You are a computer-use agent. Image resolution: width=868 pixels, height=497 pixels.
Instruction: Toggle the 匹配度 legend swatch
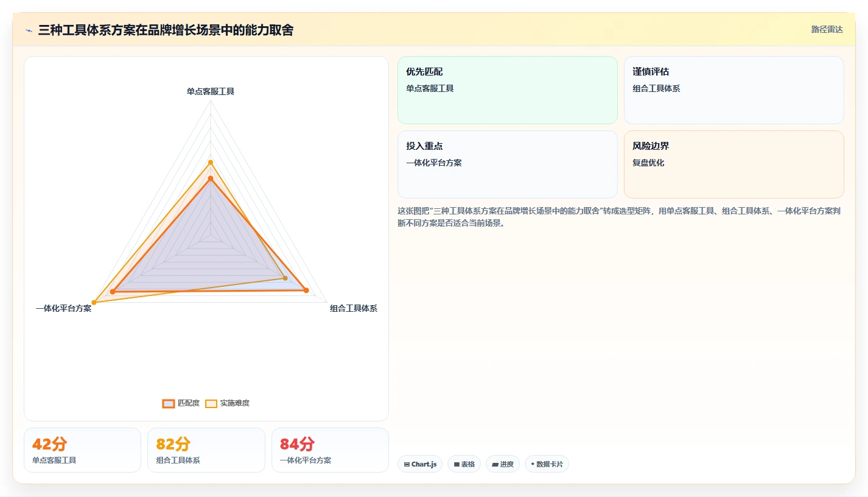(x=169, y=403)
